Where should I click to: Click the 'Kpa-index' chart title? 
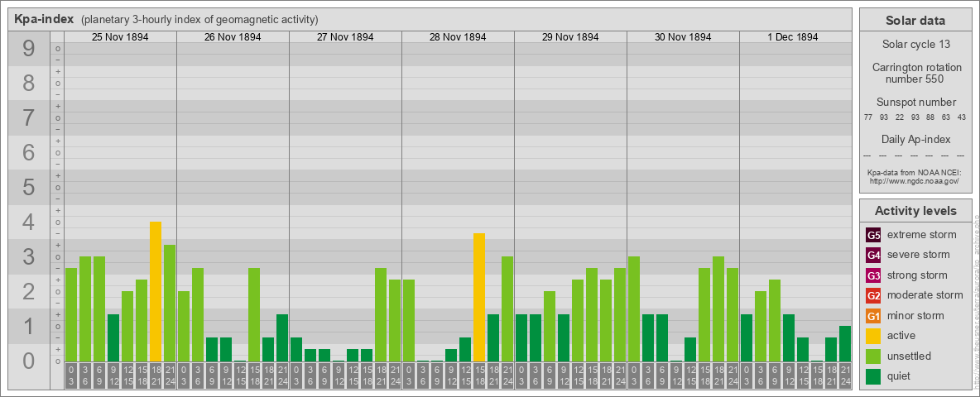[43, 19]
